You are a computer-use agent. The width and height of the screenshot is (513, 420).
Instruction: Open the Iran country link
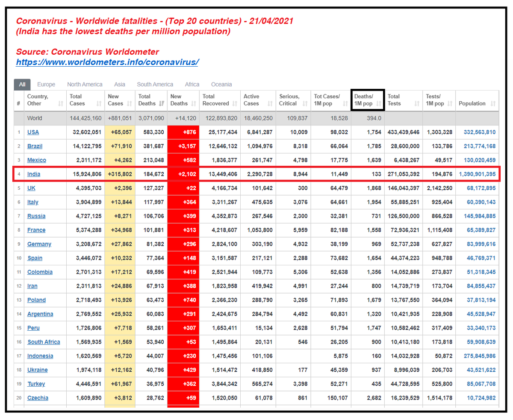click(32, 286)
